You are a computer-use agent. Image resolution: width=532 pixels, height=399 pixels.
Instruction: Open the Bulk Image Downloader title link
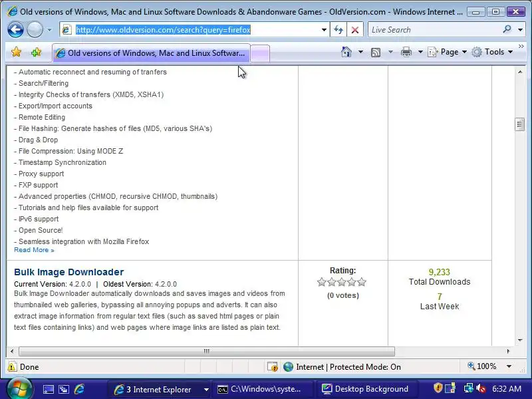(x=69, y=272)
